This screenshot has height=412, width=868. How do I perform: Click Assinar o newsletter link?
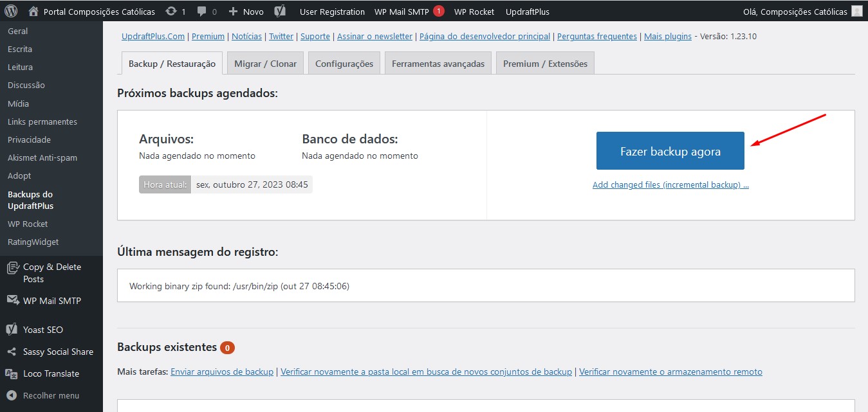coord(375,37)
